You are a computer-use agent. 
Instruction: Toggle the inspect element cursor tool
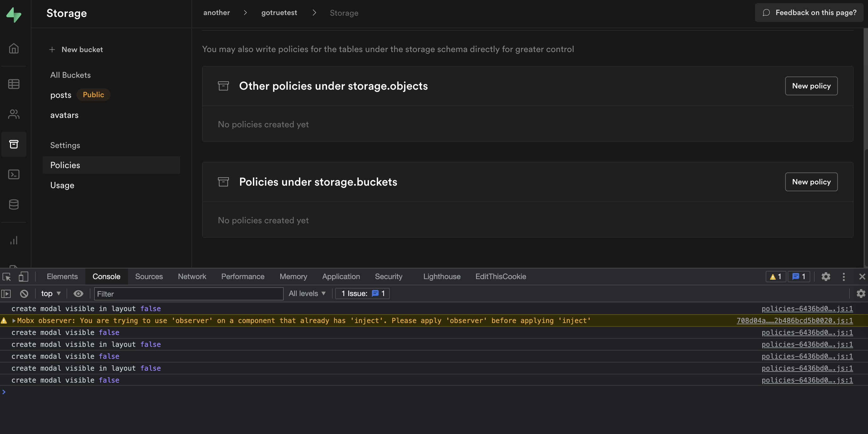coord(6,277)
